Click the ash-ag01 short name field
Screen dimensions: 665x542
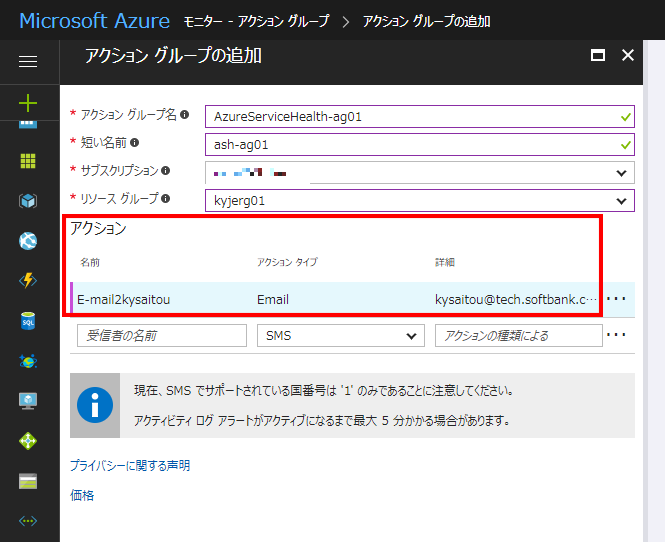click(x=420, y=145)
